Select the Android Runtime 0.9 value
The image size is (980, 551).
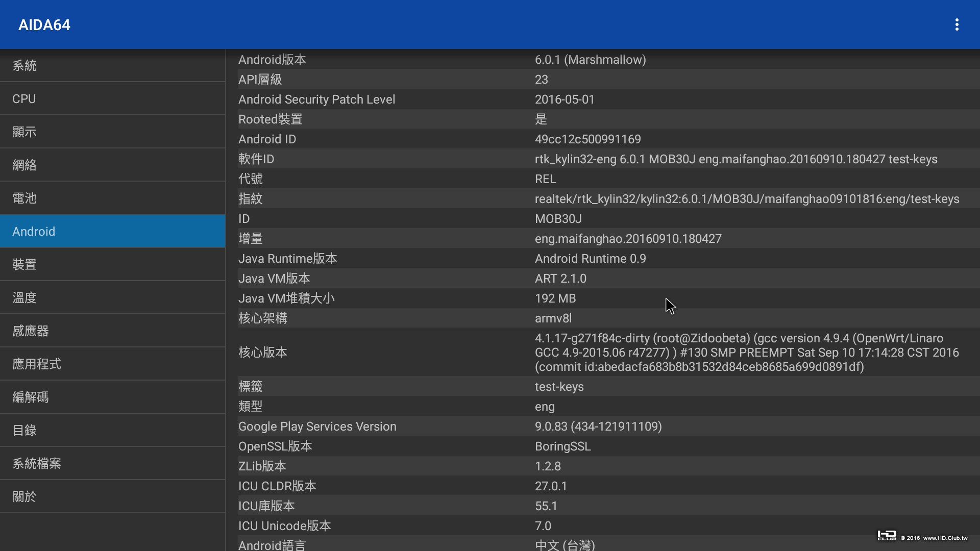point(591,259)
